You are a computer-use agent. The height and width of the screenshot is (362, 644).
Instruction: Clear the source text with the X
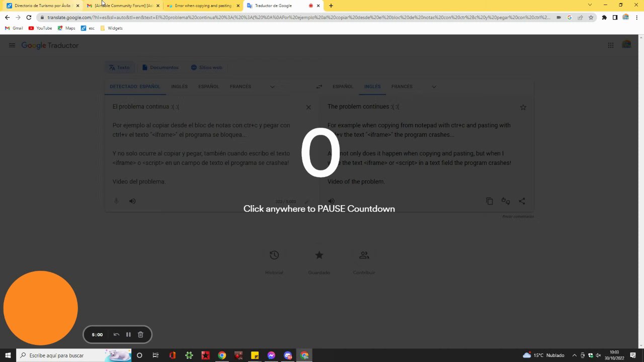308,107
